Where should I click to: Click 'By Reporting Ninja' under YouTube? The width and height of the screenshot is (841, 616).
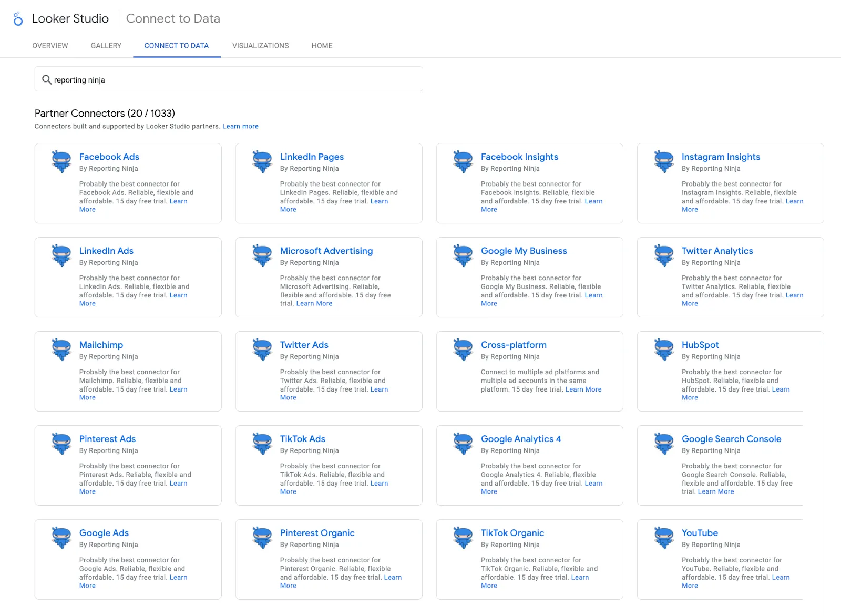click(x=711, y=545)
